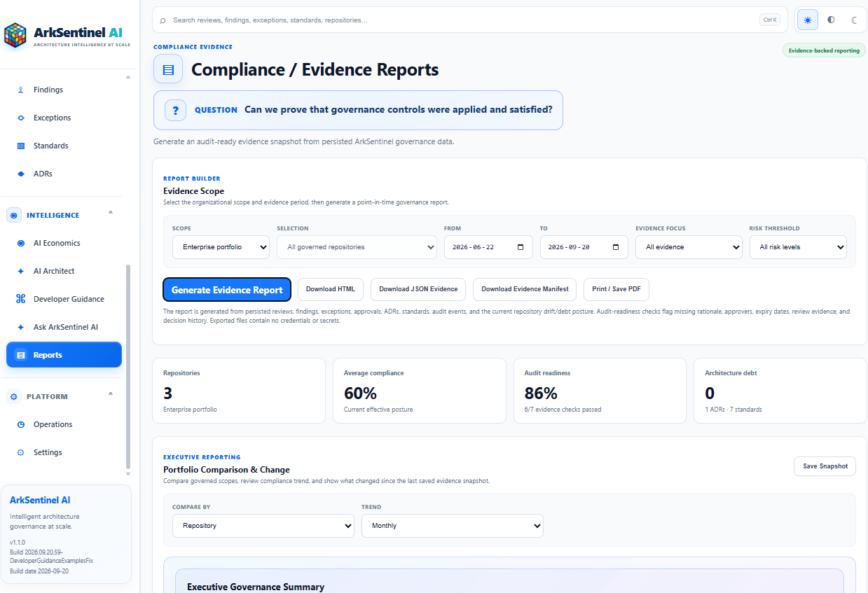Click the Architecture debt 0 value
This screenshot has height=593, width=868.
[710, 393]
